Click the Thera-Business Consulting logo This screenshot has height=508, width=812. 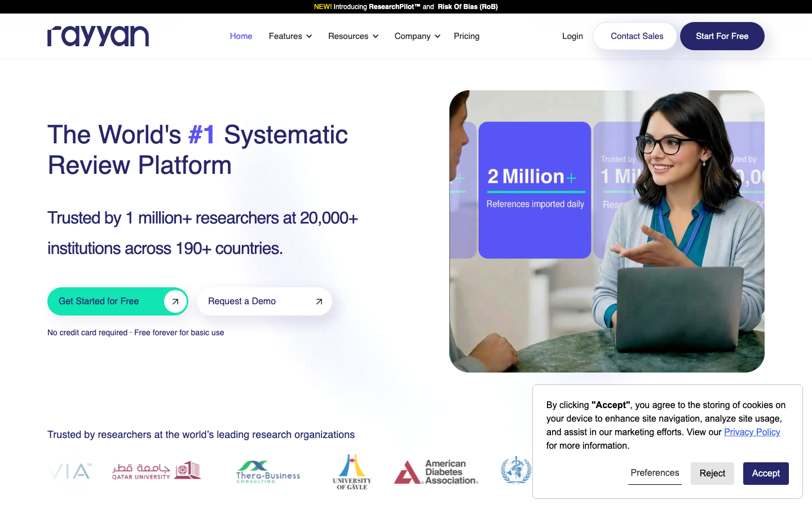click(268, 471)
